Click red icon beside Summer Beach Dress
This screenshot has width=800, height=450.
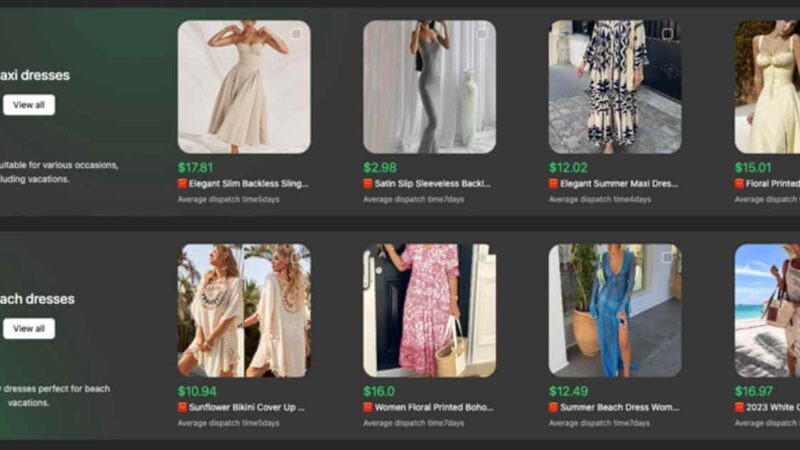(554, 408)
